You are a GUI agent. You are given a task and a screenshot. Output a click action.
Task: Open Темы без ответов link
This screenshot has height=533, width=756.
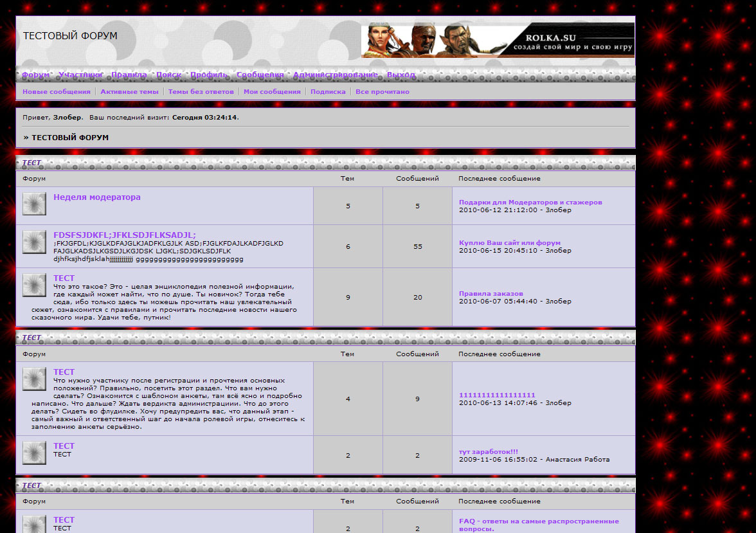(x=201, y=92)
